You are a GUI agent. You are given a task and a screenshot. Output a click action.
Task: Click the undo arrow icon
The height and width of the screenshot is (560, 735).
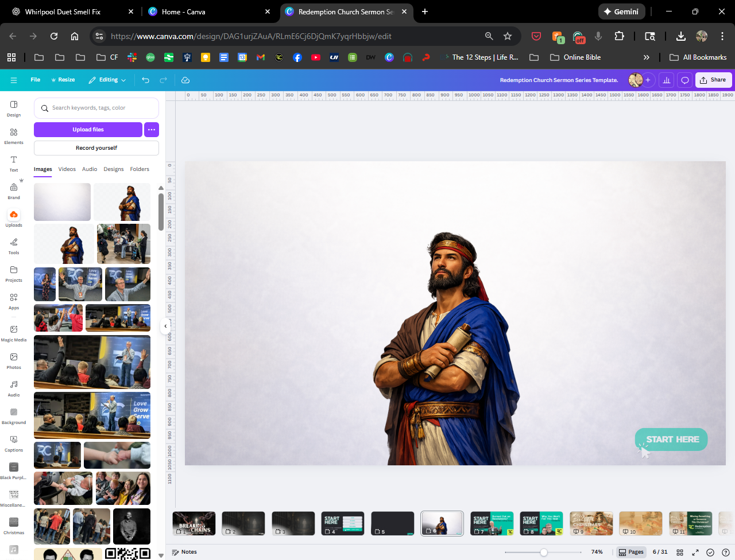point(145,80)
